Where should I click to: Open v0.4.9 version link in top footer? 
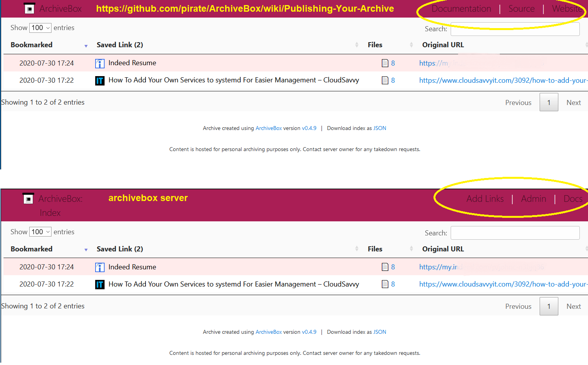(309, 128)
